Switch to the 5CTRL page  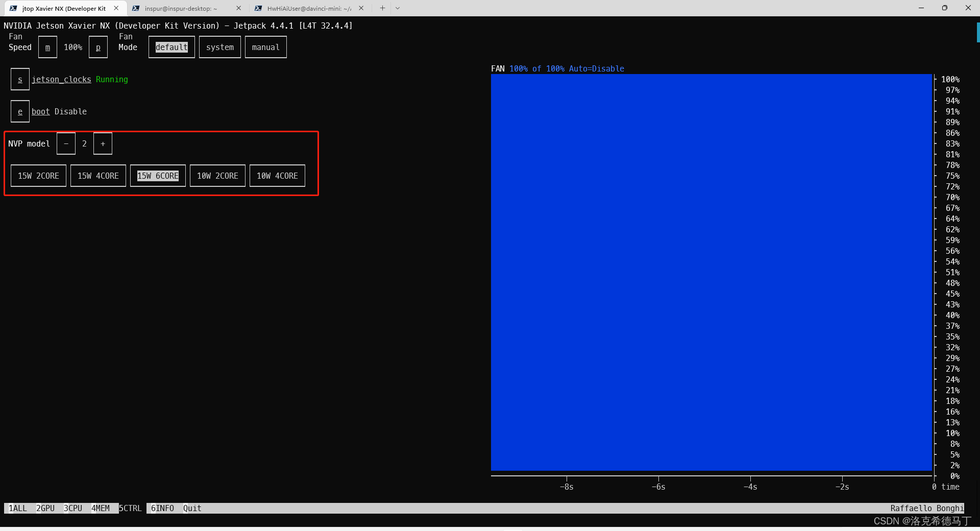tap(130, 509)
